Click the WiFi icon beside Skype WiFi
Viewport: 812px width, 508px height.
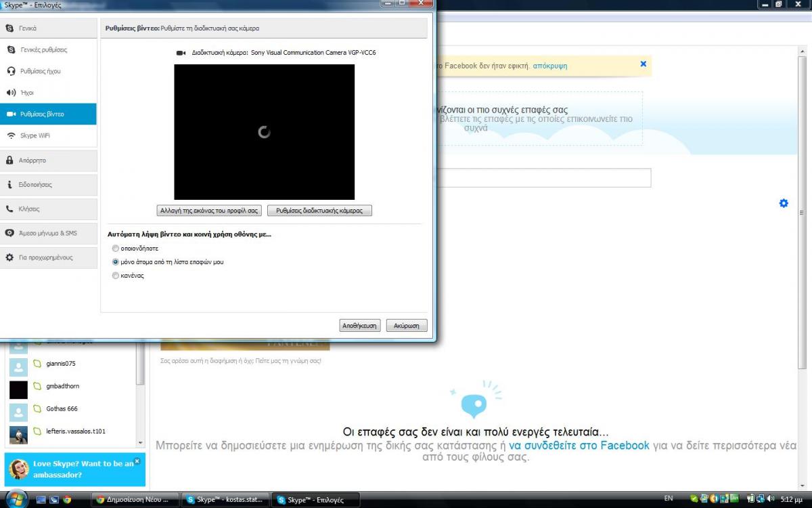coord(11,135)
